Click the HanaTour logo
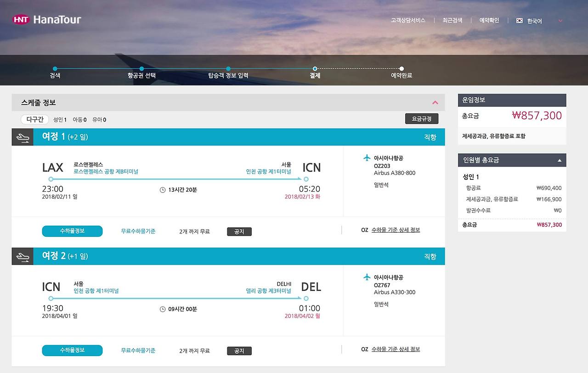This screenshot has width=588, height=373. pos(46,20)
